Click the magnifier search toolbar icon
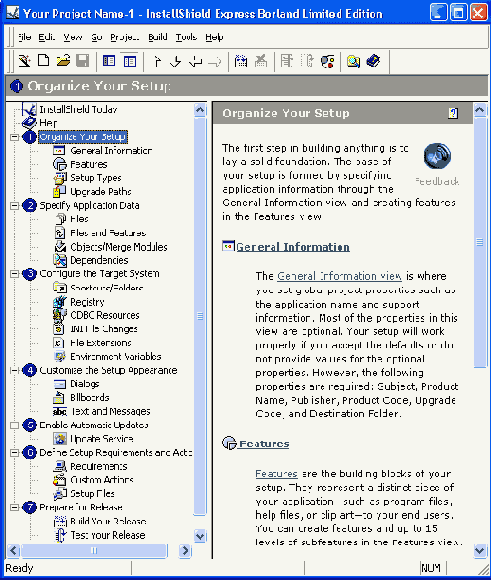 [x=353, y=61]
